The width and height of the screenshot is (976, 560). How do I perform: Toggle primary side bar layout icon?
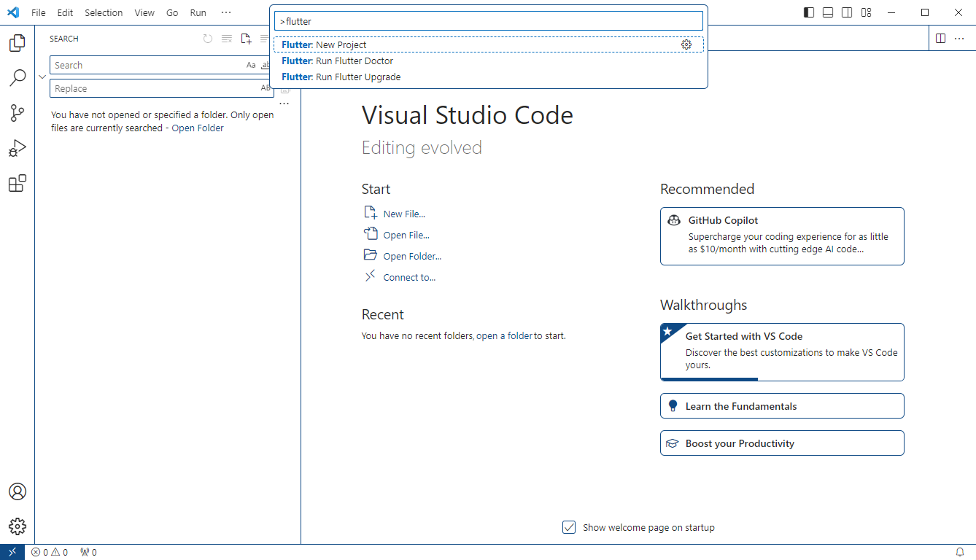[x=809, y=12]
